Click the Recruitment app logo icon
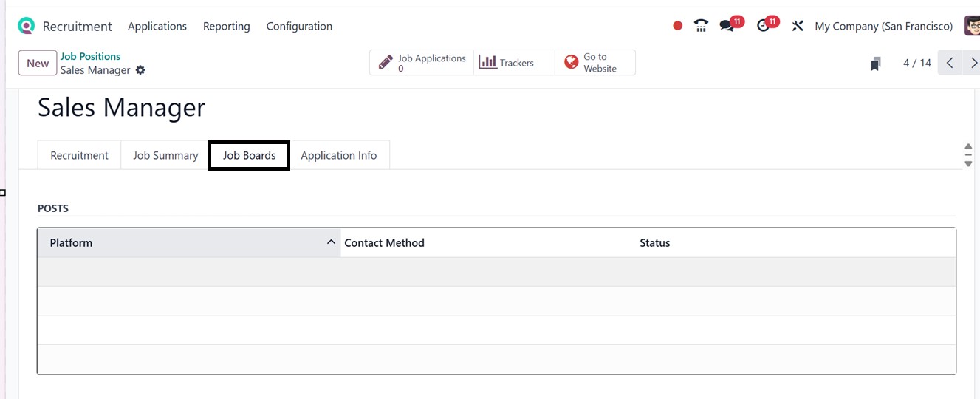Screen dimensions: 980x399 (x=27, y=26)
